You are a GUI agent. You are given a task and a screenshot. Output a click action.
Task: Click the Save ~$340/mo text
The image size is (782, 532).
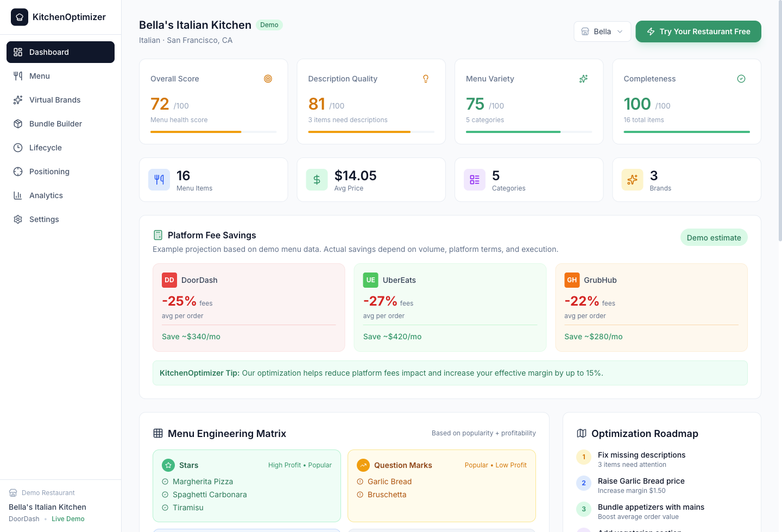tap(191, 337)
